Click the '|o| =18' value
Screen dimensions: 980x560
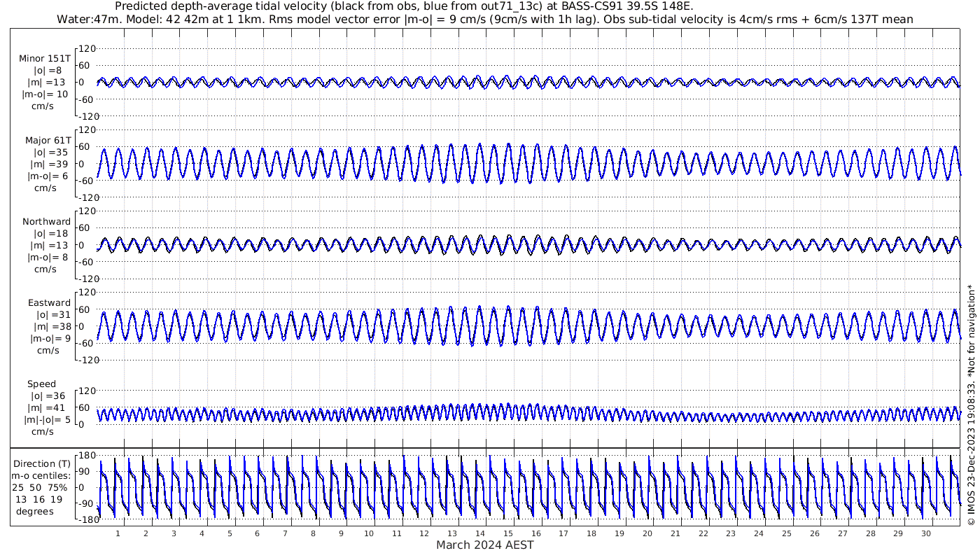point(50,233)
